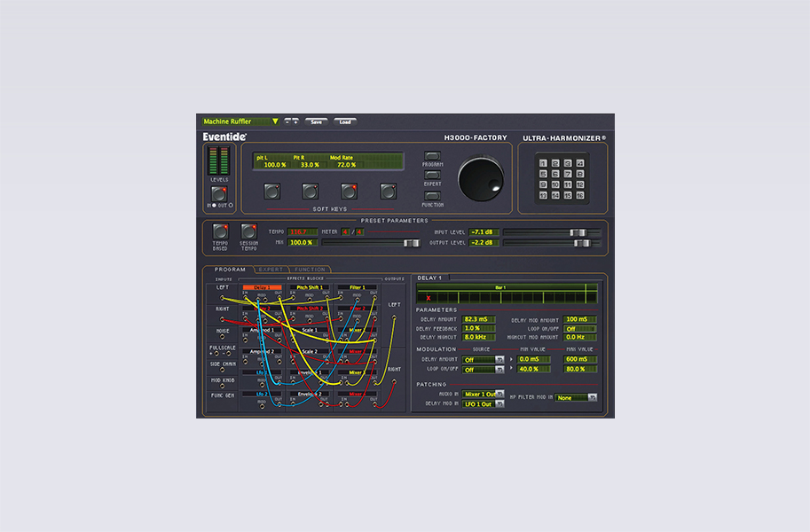Click keypad button 10
The height and width of the screenshot is (532, 810).
pyautogui.click(x=555, y=185)
